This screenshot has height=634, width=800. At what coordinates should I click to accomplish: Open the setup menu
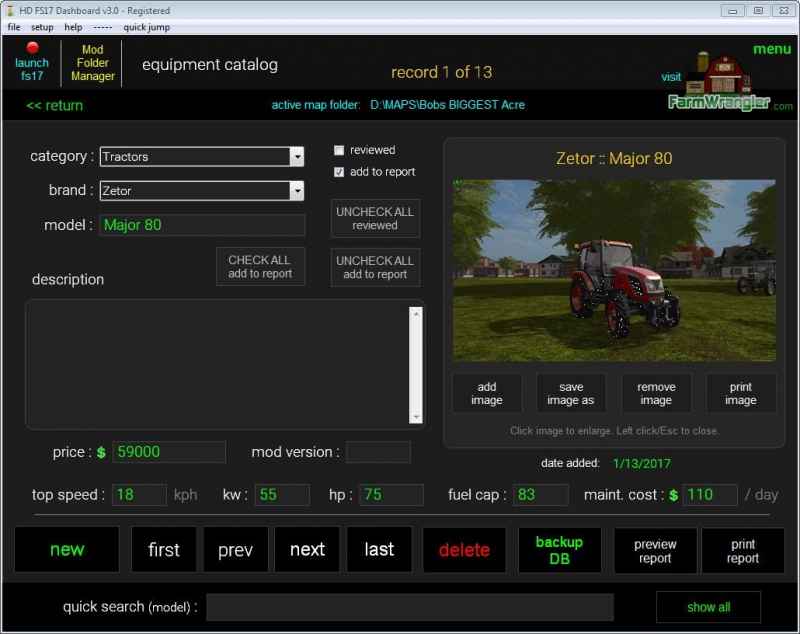42,27
